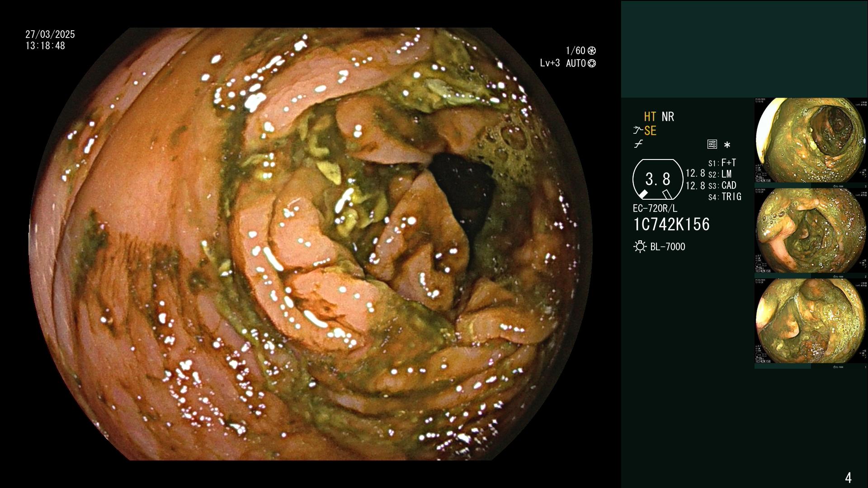Image resolution: width=868 pixels, height=488 pixels.
Task: Click the scope model EC-720R/L text
Action: coord(655,208)
